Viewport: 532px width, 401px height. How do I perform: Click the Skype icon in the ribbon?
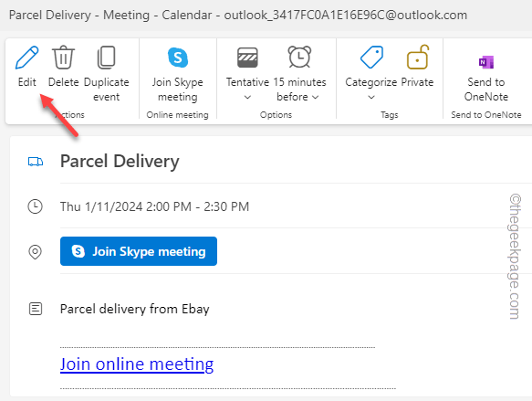point(177,58)
